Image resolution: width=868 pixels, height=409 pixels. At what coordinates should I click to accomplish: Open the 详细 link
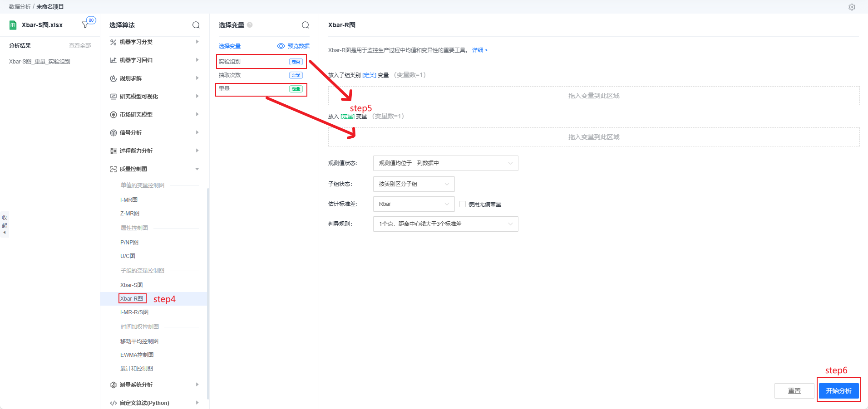tap(480, 50)
